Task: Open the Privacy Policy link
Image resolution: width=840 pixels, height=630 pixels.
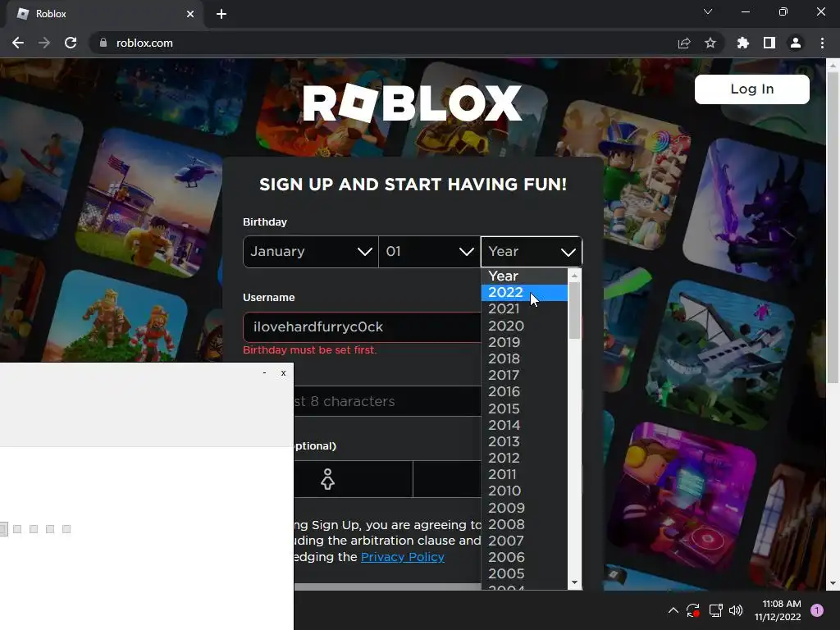Action: (x=402, y=557)
